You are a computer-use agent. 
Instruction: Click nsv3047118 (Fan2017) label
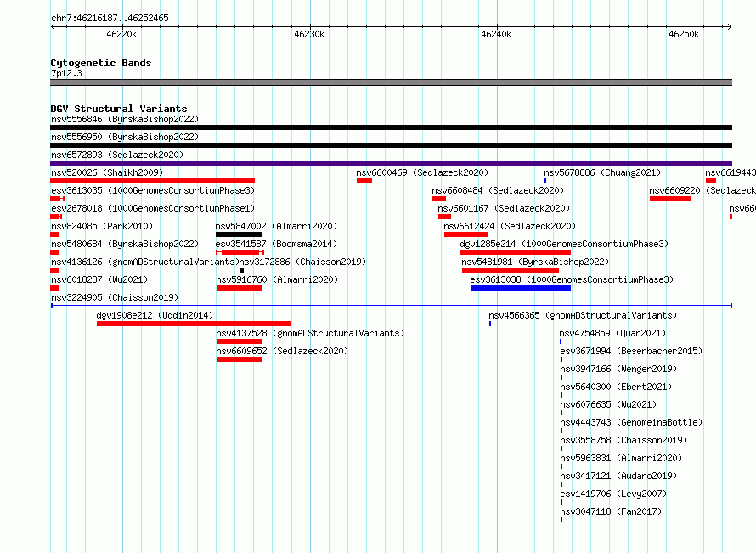click(x=611, y=511)
